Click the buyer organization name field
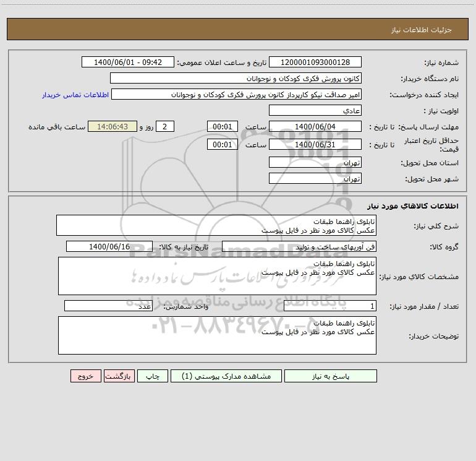476x461 pixels. point(236,78)
